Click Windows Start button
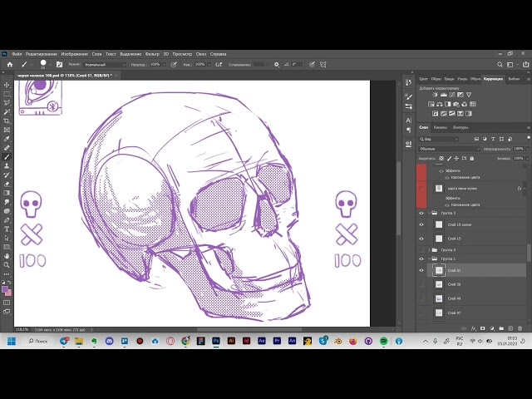Image resolution: width=532 pixels, height=399 pixels. pos(12,341)
